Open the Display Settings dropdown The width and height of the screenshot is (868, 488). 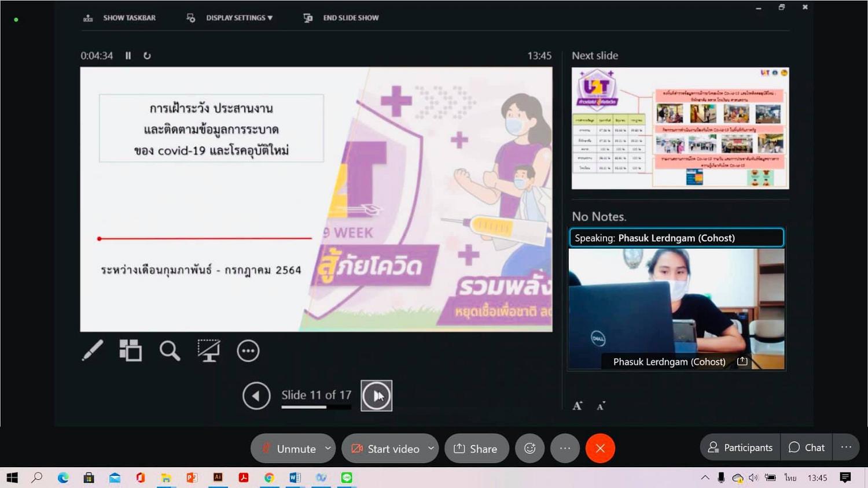click(x=230, y=18)
